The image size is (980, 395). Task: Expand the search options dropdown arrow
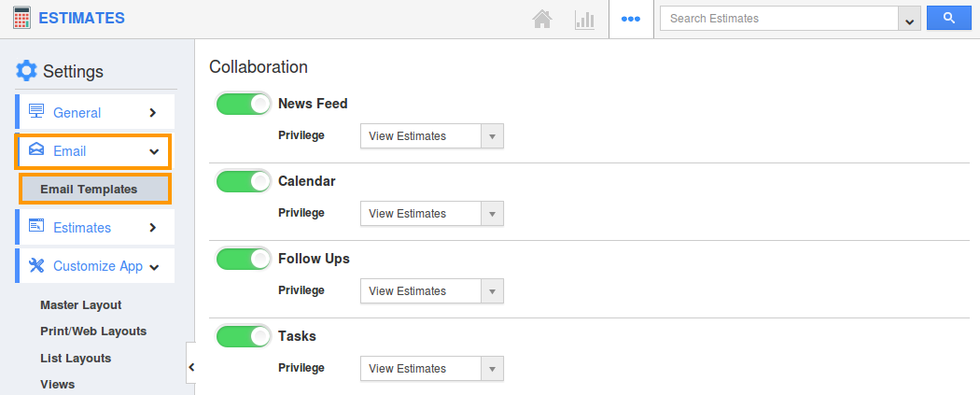click(909, 19)
